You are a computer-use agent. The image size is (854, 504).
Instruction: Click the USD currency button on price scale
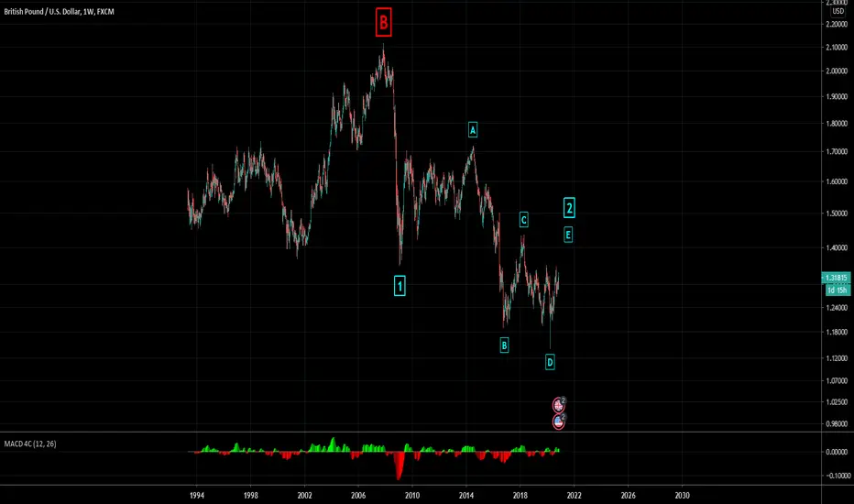pyautogui.click(x=838, y=11)
